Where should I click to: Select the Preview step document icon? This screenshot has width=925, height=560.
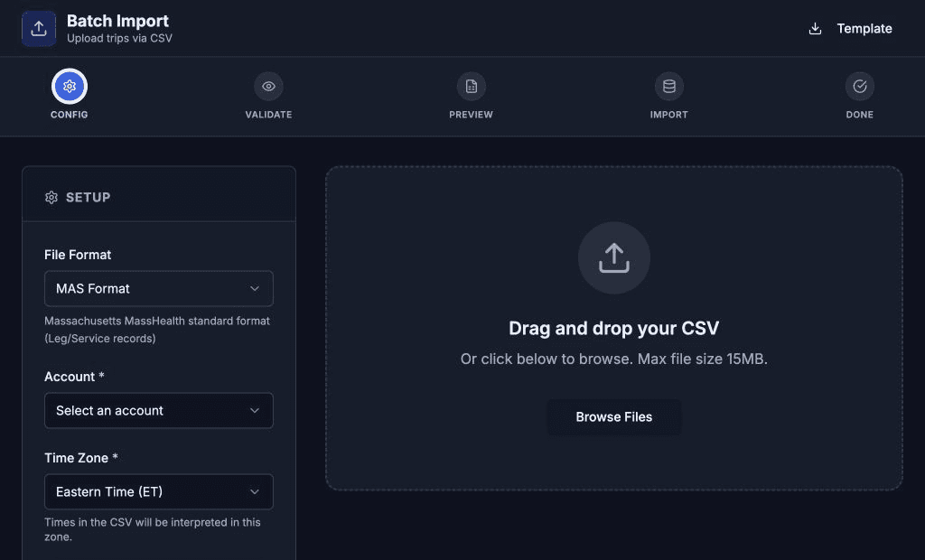(471, 86)
